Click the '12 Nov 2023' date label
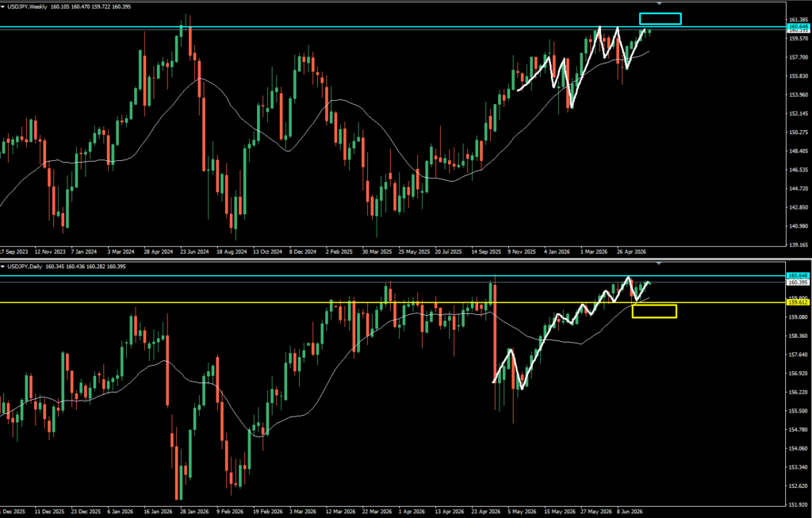This screenshot has height=518, width=812. coord(50,251)
